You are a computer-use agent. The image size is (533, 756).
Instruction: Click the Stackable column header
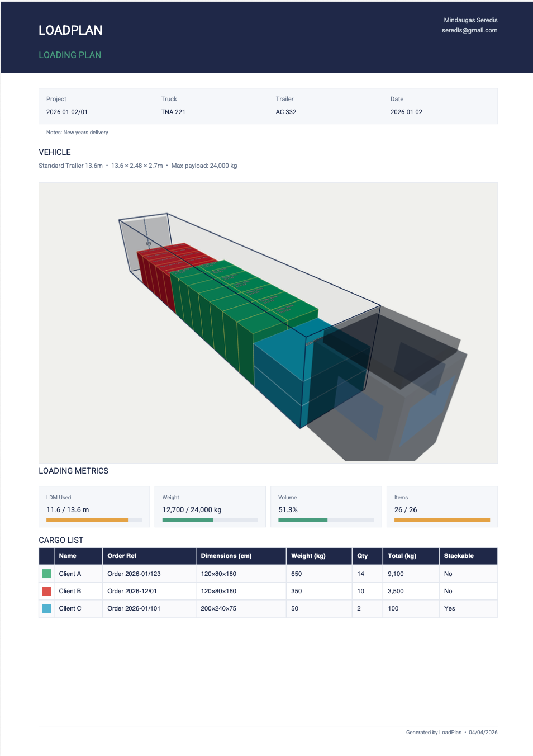click(x=459, y=556)
